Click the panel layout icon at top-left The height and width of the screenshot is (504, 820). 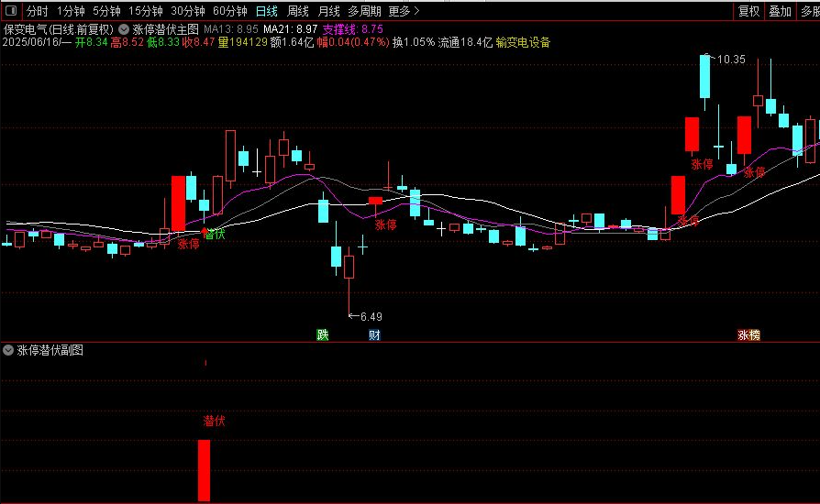pos(10,10)
